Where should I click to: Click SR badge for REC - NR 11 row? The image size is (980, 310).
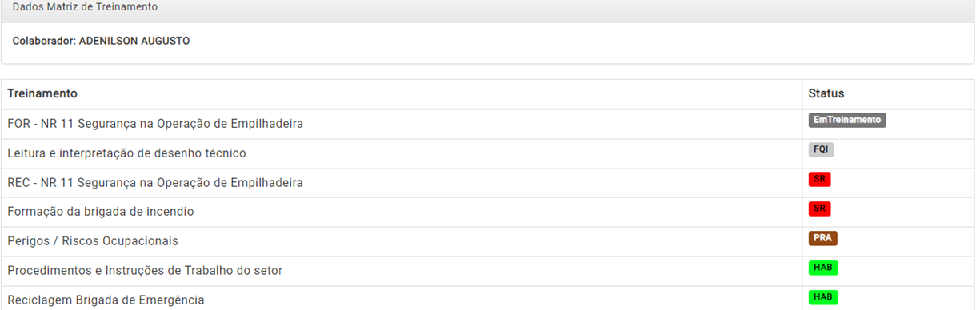pyautogui.click(x=819, y=179)
